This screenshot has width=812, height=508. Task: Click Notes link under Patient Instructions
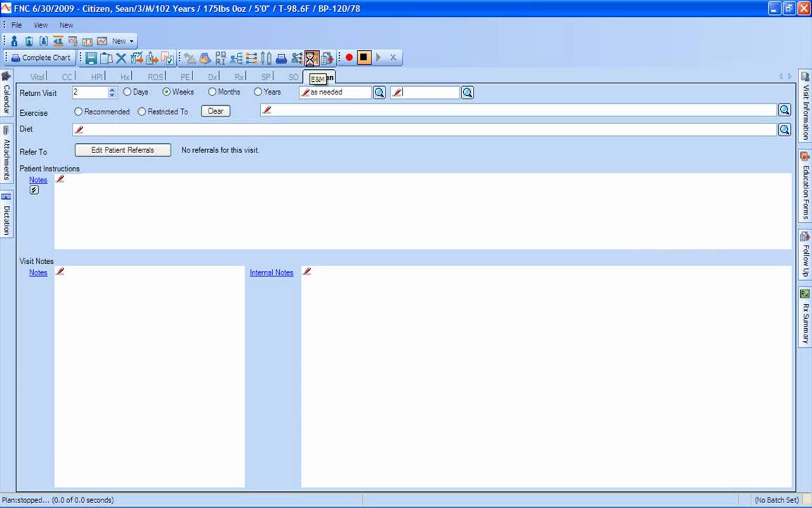point(38,180)
